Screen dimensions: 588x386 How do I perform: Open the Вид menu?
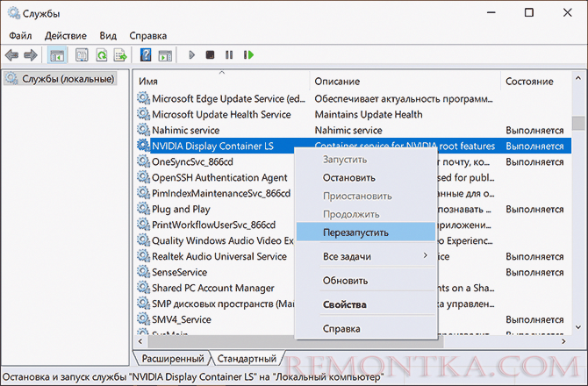[108, 35]
